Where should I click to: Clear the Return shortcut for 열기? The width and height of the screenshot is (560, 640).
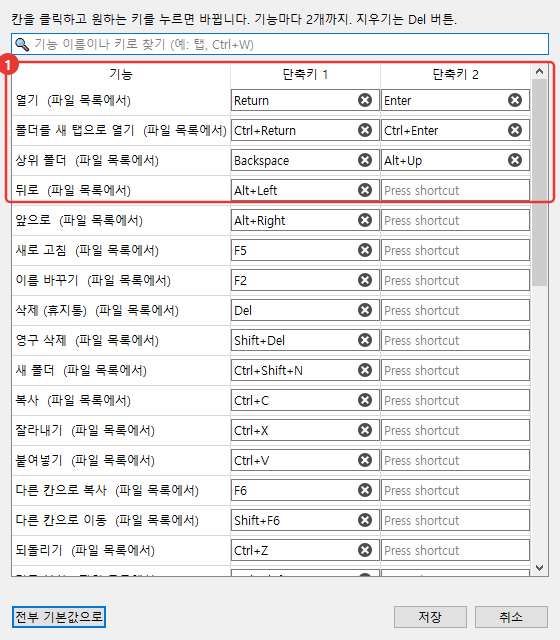pos(365,100)
